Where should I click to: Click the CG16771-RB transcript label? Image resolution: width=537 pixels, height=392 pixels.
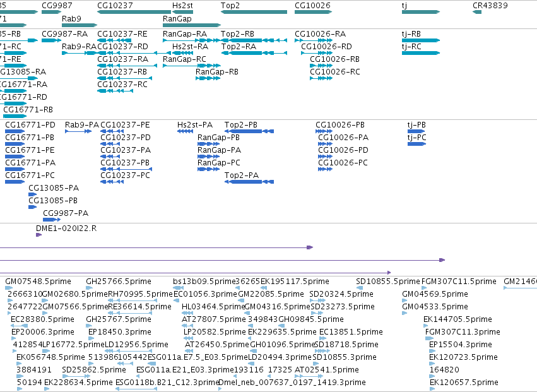coord(28,110)
